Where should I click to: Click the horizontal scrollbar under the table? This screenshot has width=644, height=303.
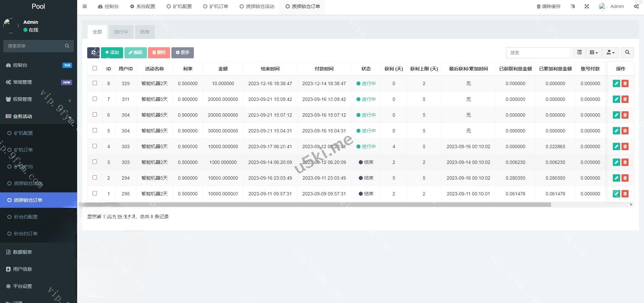[315, 204]
